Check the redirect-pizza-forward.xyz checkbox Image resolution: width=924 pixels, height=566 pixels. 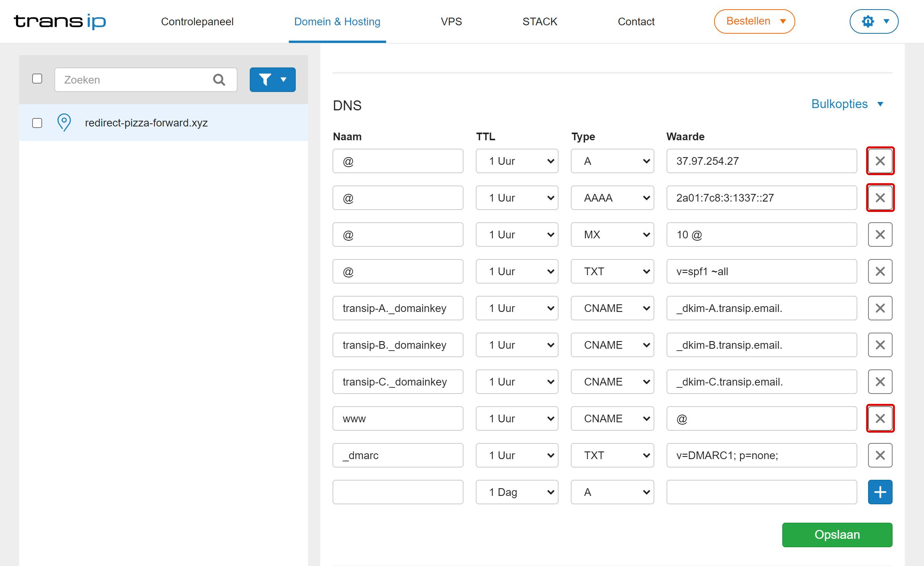(37, 123)
